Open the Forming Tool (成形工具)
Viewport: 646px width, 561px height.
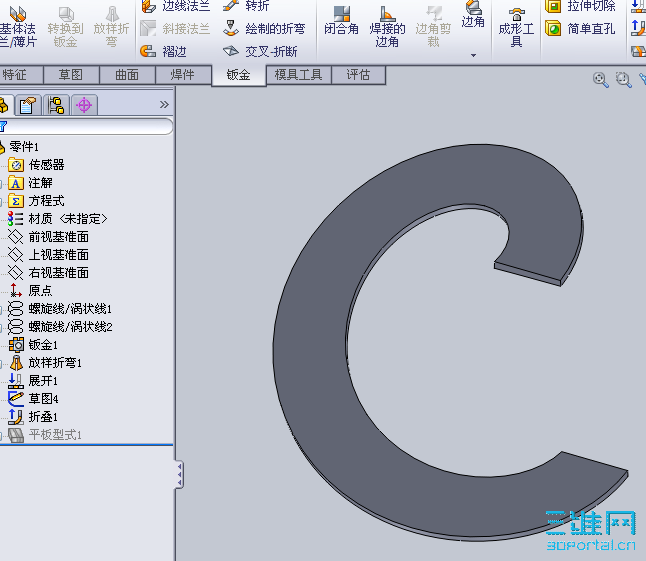pos(516,28)
